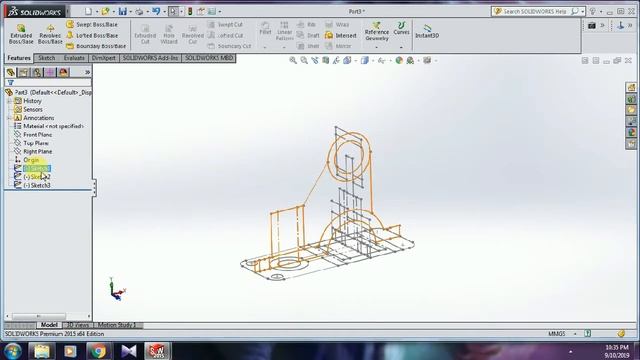Screen dimensions: 640x360
Task: Expand the Annotations tree node
Action: (x=9, y=118)
